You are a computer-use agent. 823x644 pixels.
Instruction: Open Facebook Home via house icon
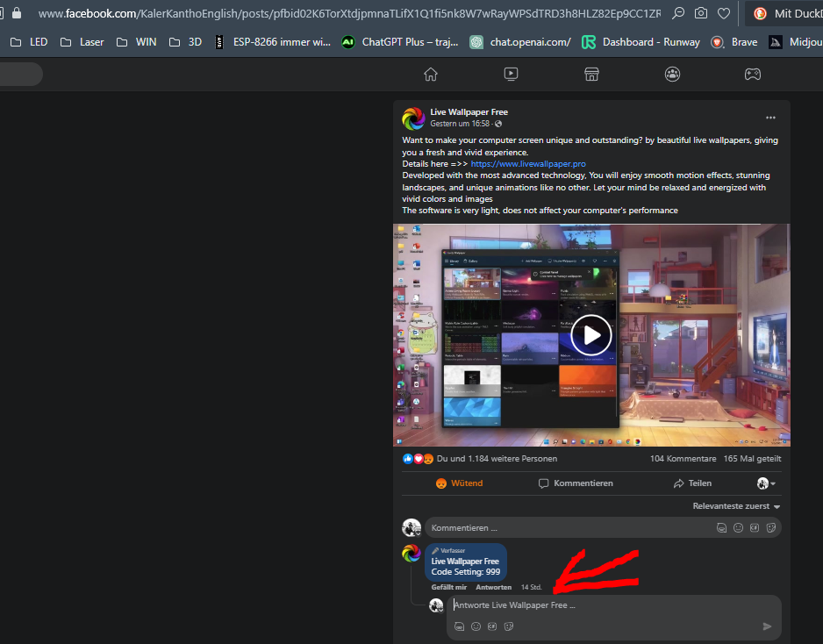pos(431,74)
